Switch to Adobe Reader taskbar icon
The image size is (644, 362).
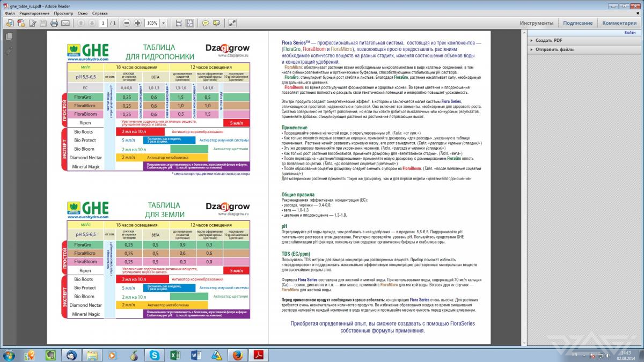(x=259, y=355)
